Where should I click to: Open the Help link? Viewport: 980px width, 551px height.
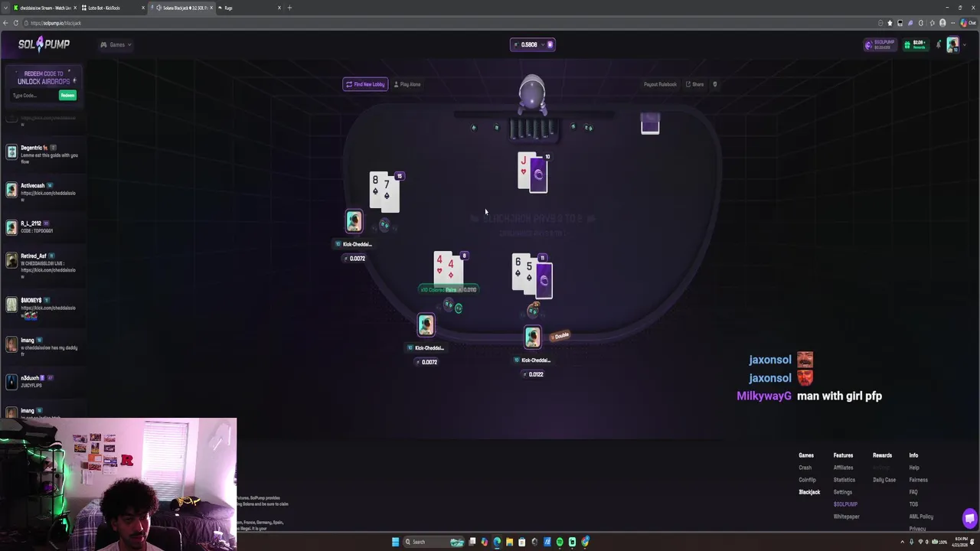pyautogui.click(x=913, y=468)
